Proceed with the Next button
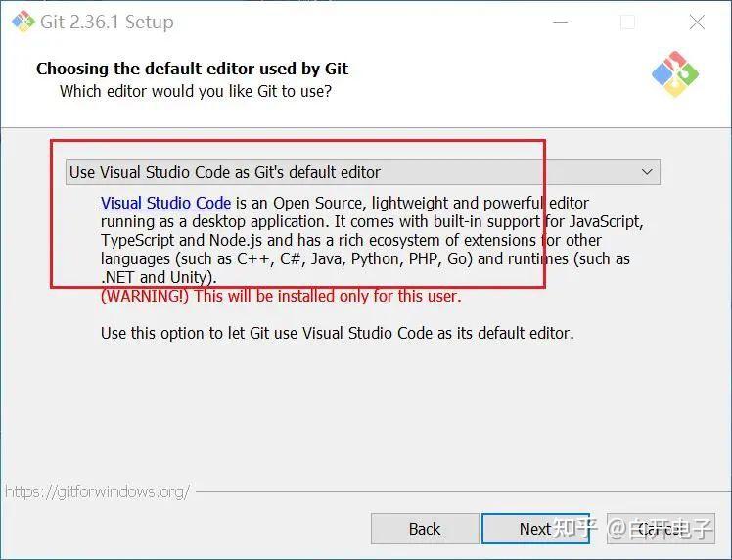This screenshot has width=732, height=560. coord(534,529)
